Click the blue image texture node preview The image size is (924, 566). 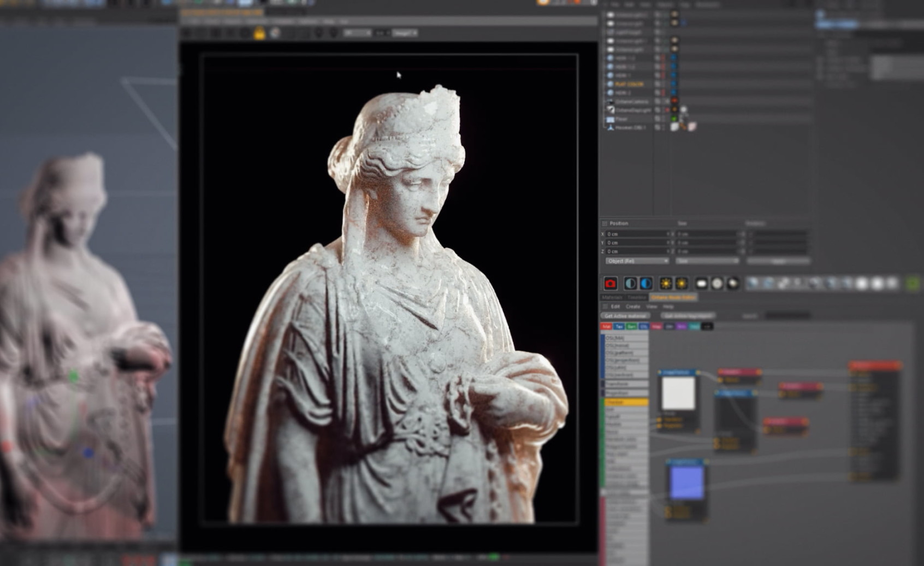[x=686, y=482]
